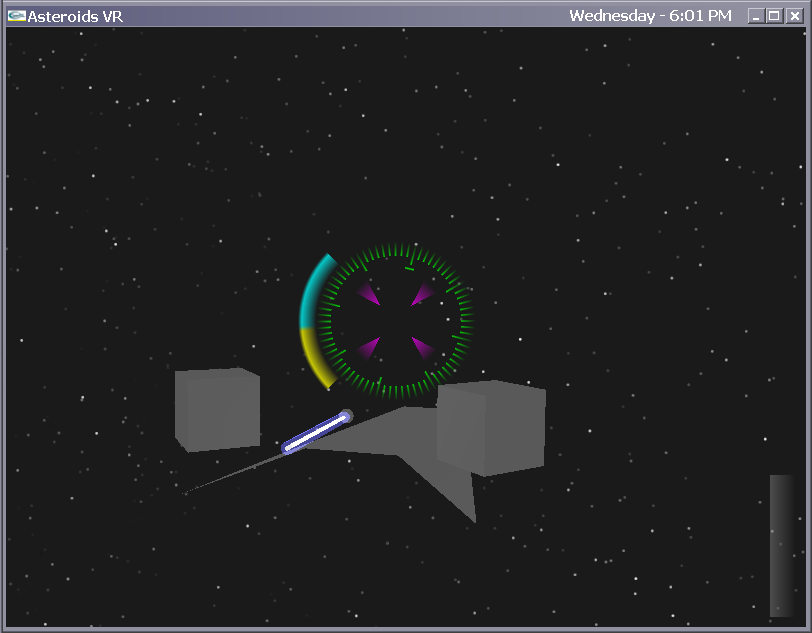The height and width of the screenshot is (633, 812).
Task: Click the gray vertical bar at bottom right
Action: [782, 545]
